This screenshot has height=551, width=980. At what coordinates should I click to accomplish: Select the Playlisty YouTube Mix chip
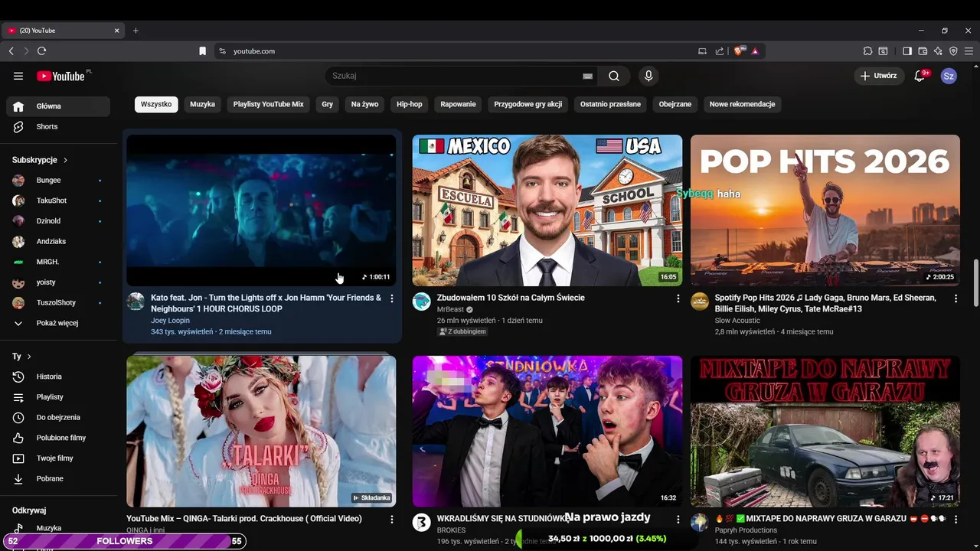click(x=269, y=104)
